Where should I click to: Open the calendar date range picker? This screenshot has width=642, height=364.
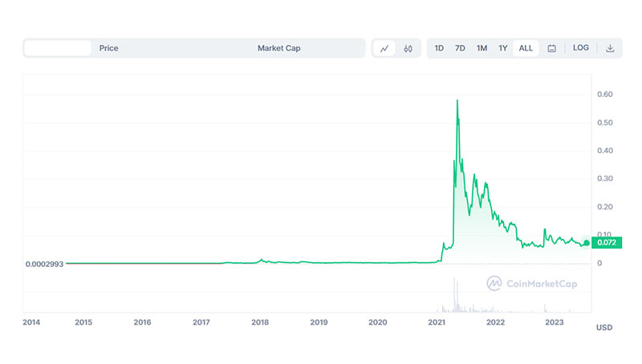pos(551,48)
